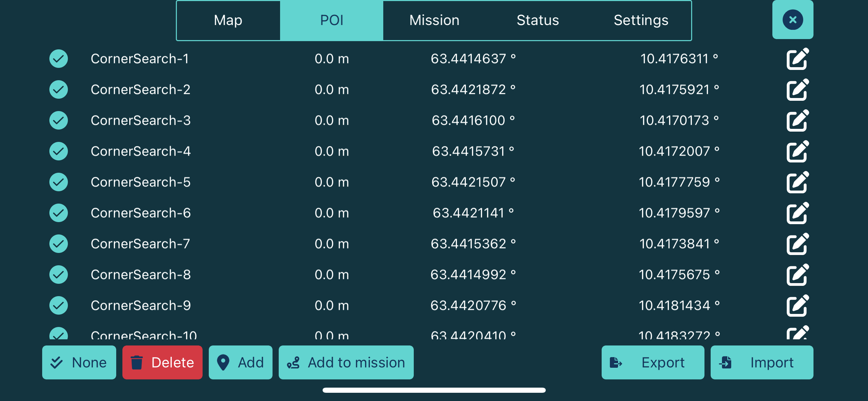This screenshot has width=868, height=401.
Task: Edit the CornerSearch-9 point of interest
Action: coord(797,306)
